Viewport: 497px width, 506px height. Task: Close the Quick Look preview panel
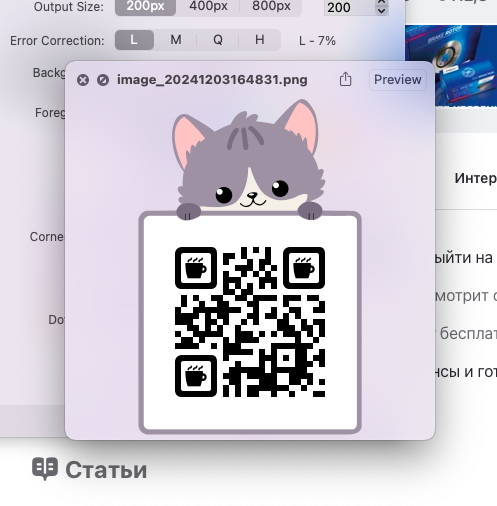click(x=83, y=80)
